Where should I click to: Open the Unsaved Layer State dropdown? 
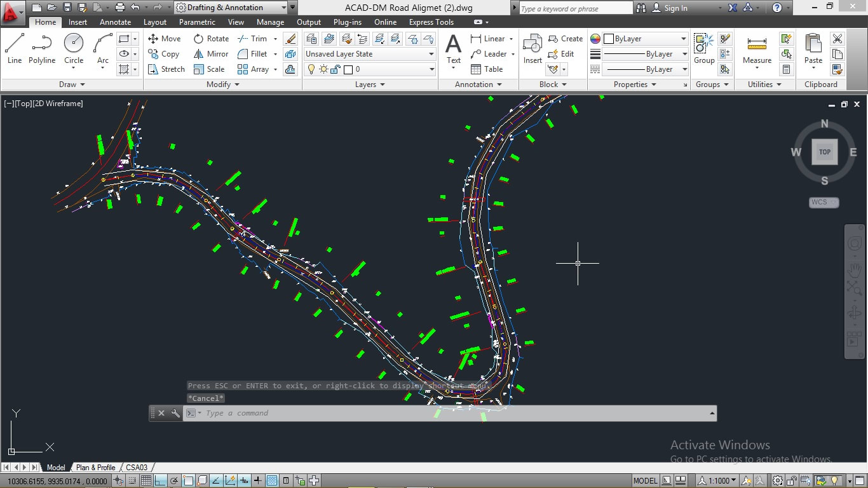click(370, 54)
